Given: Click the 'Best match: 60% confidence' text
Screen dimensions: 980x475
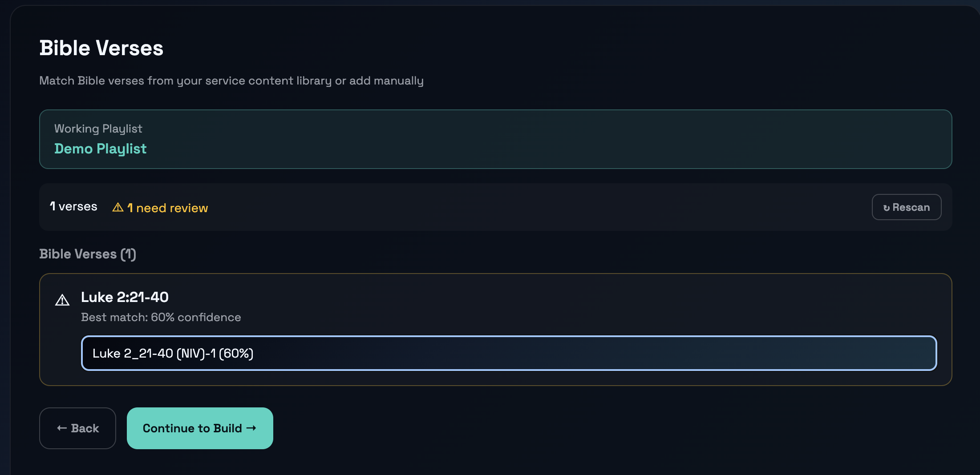Looking at the screenshot, I should 161,317.
